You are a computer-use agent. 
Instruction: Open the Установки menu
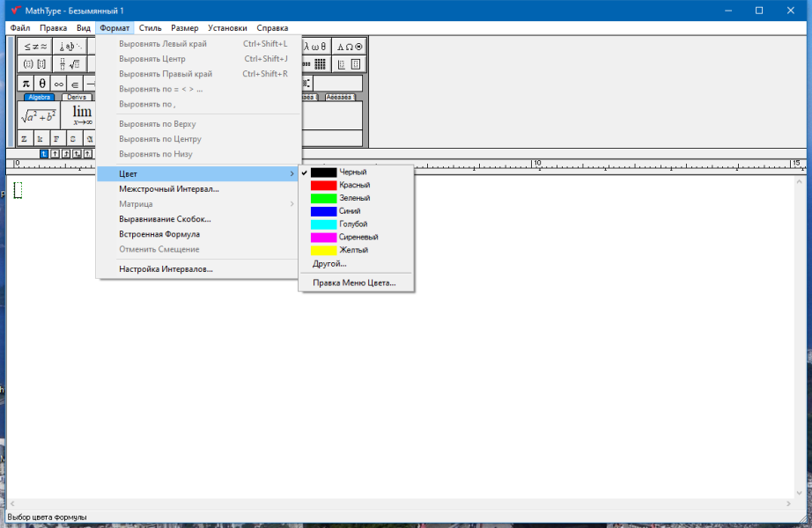tap(227, 28)
